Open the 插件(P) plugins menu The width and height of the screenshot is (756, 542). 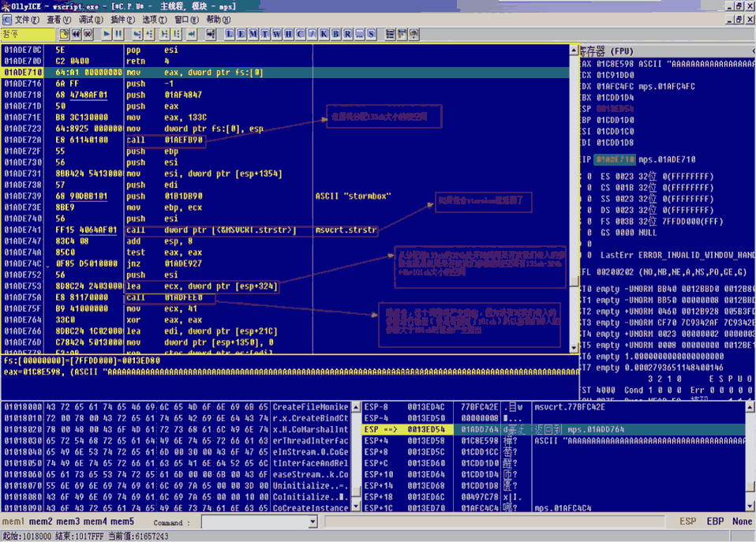coord(122,19)
